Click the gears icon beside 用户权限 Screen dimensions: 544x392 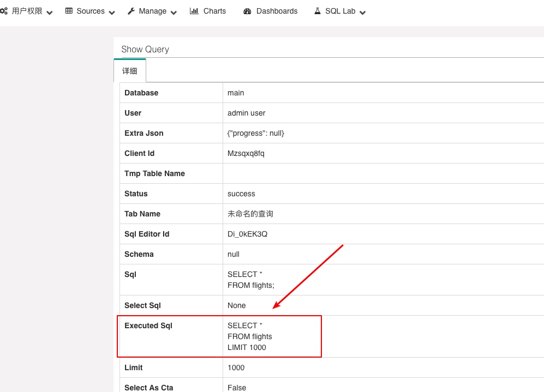[3, 11]
